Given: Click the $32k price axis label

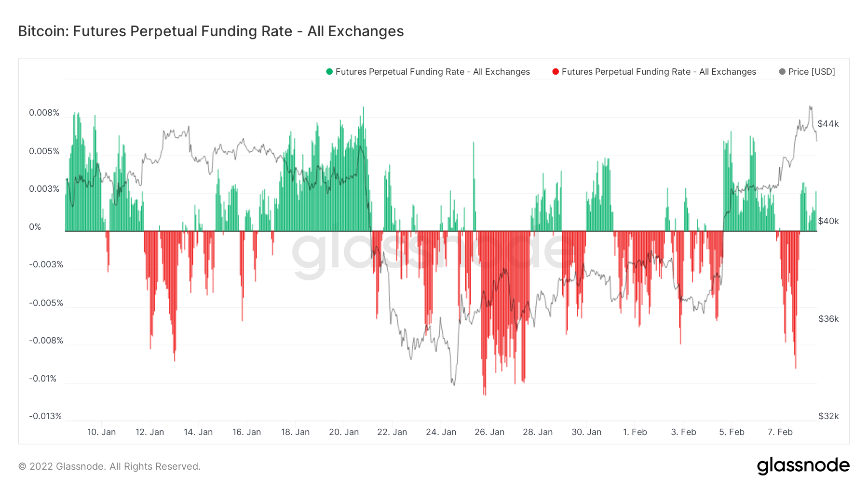Looking at the screenshot, I should click(x=828, y=416).
